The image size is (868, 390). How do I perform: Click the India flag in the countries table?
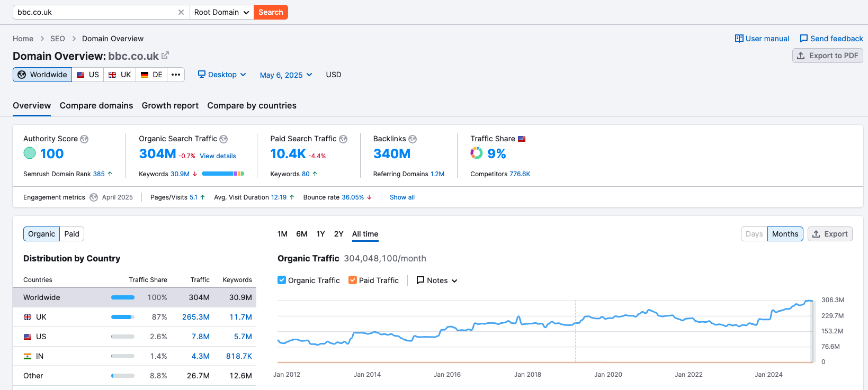[x=28, y=356]
